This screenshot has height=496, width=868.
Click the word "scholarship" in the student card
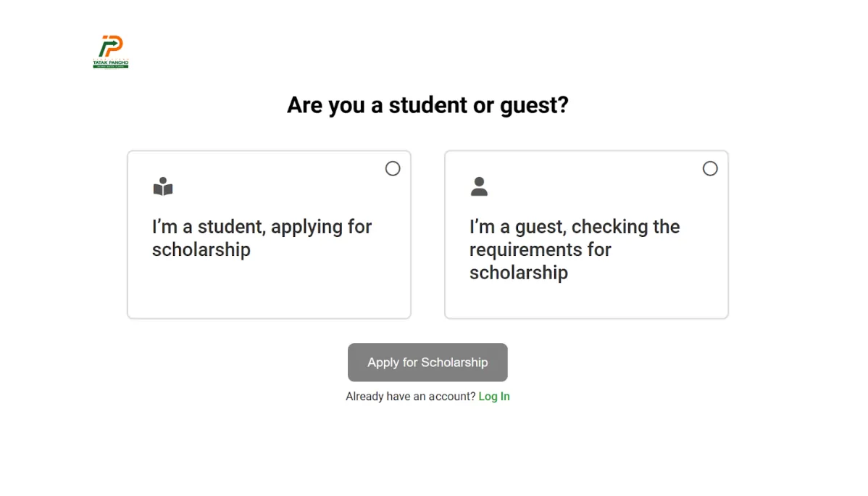pyautogui.click(x=201, y=250)
